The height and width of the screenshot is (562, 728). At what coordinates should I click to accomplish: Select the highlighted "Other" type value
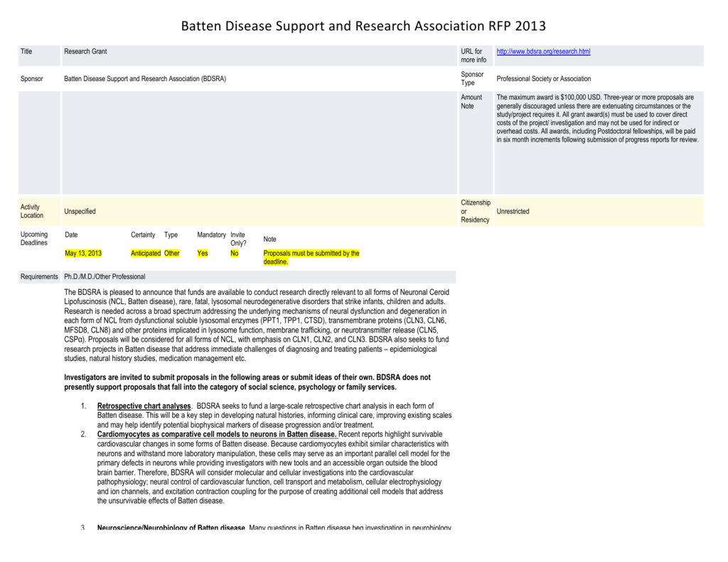pyautogui.click(x=172, y=254)
